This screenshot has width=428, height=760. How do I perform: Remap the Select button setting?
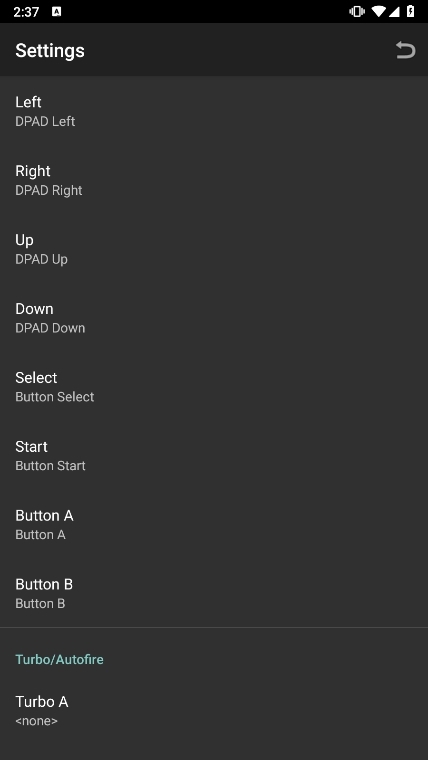tap(214, 386)
